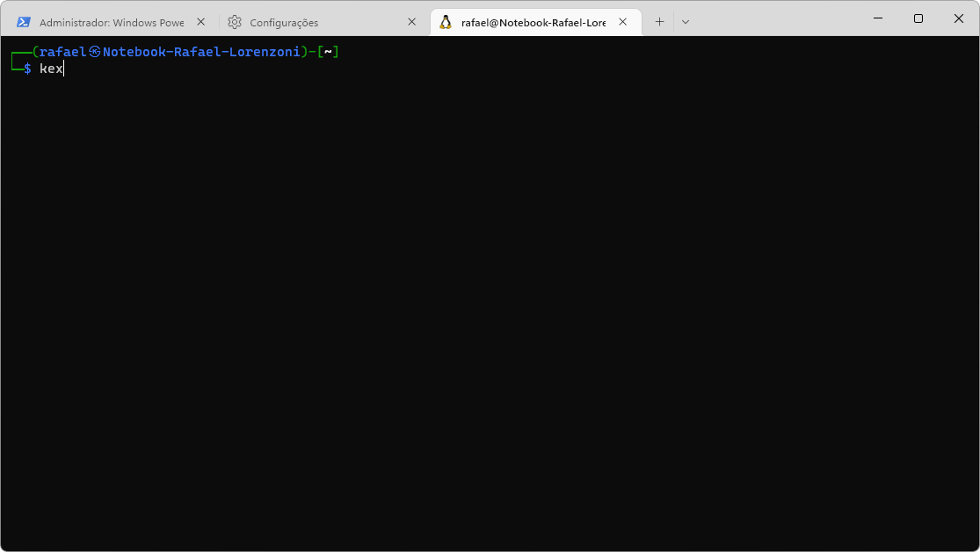The width and height of the screenshot is (980, 552).
Task: Select the rafael@Notebook-Rafael-Lorenzoni tab title
Action: point(533,22)
